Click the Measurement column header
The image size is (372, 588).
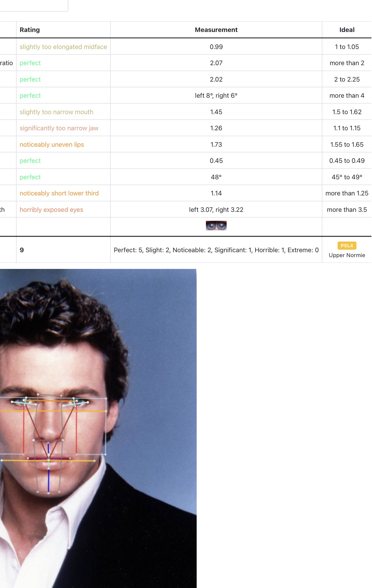[216, 30]
